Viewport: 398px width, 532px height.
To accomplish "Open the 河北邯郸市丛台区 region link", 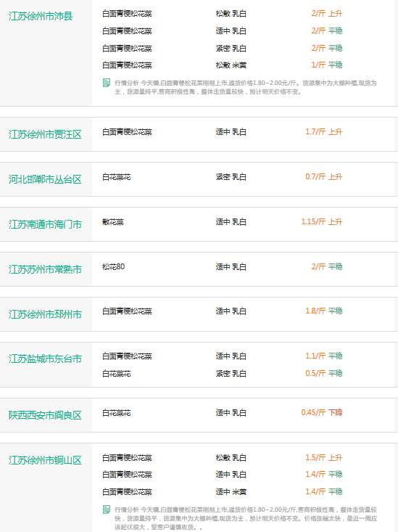I will click(x=45, y=179).
